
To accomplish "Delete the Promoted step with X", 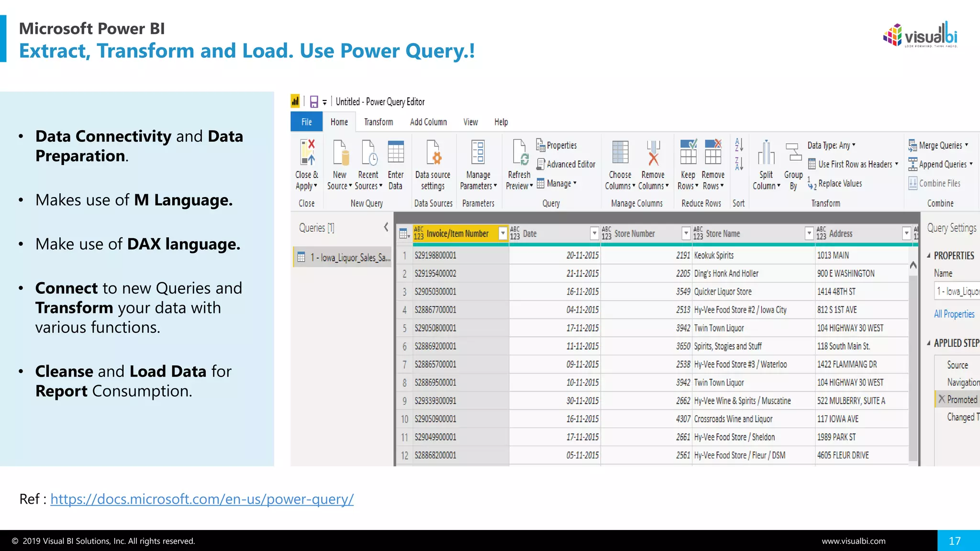I will 942,399.
